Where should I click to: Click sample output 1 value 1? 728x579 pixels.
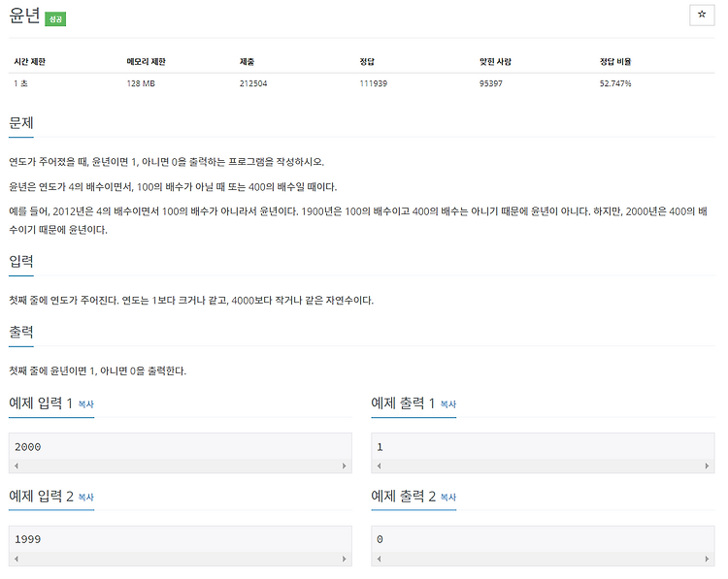pyautogui.click(x=380, y=447)
